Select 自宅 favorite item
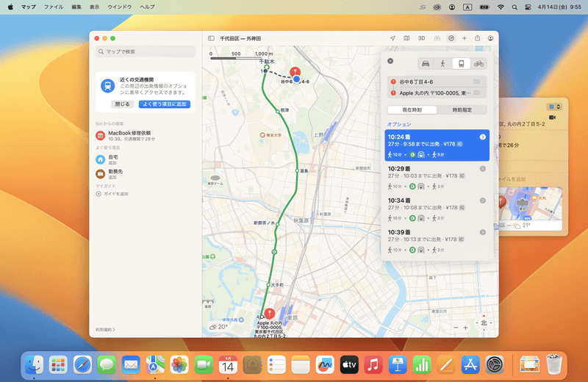 pos(146,159)
